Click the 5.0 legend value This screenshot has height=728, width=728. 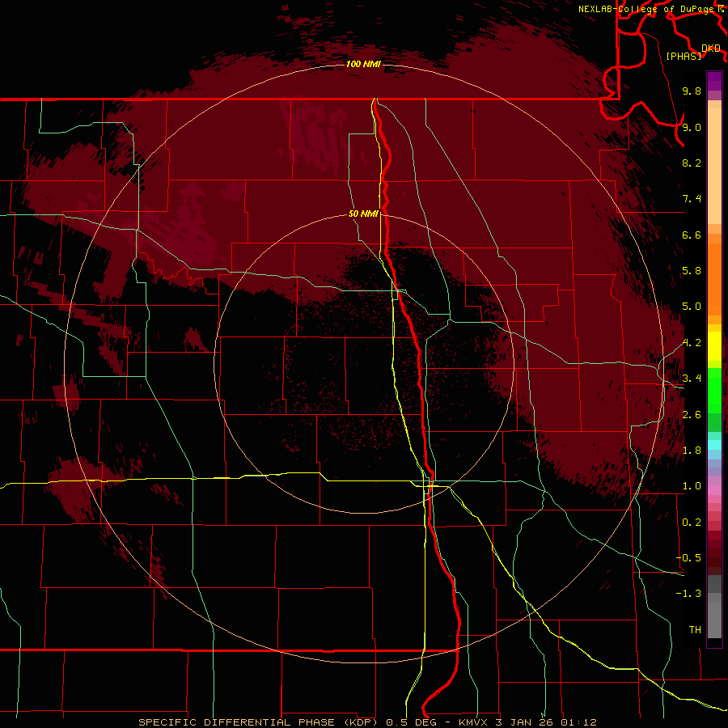(692, 307)
